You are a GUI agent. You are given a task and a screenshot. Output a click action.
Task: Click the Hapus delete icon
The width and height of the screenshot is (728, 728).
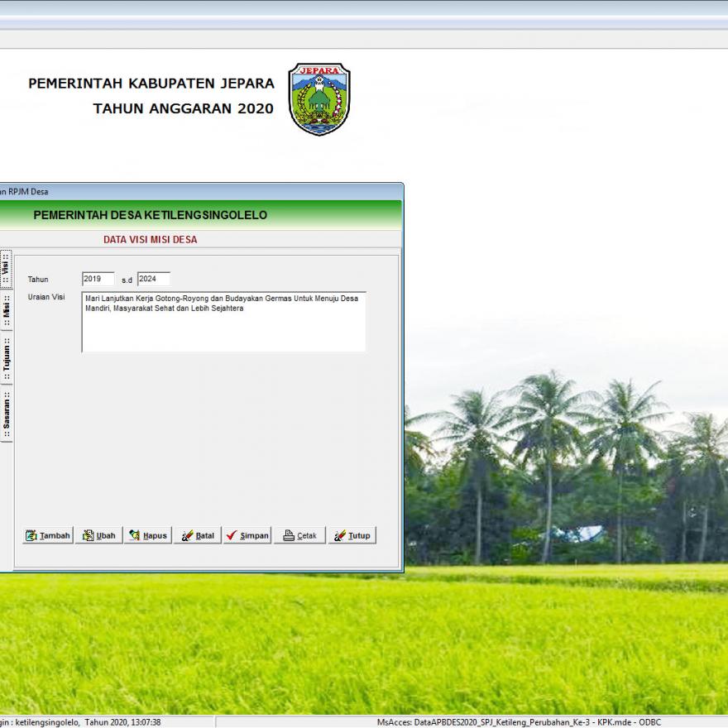[135, 535]
